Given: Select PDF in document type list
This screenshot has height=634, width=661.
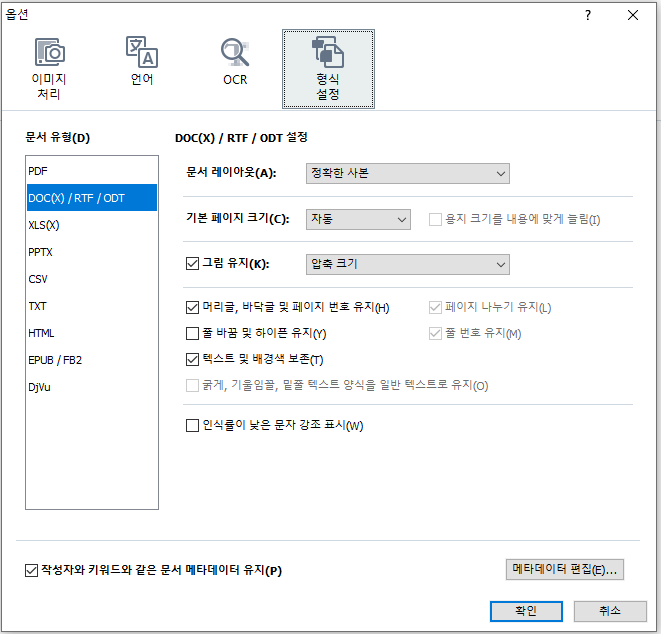Looking at the screenshot, I should pyautogui.click(x=92, y=171).
